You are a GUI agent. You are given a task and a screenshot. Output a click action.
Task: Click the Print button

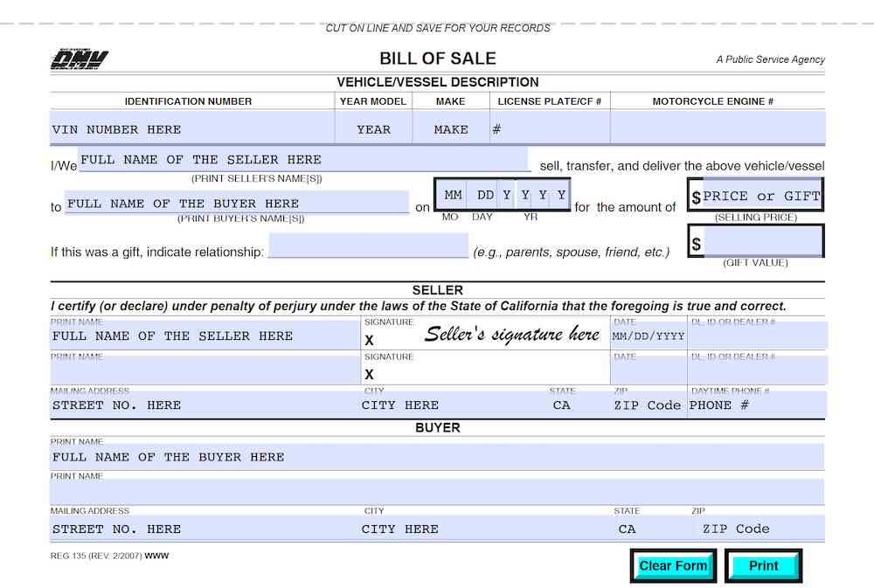click(x=762, y=565)
